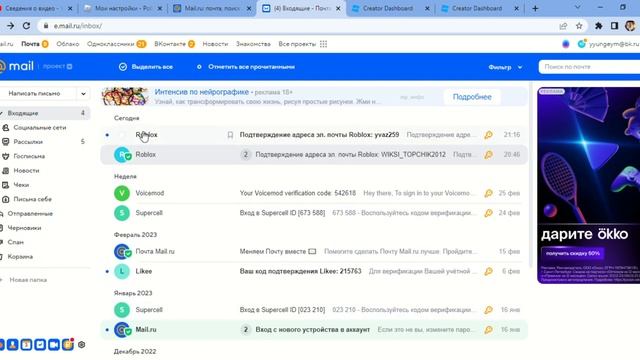Expand the 2-message thread on Roblox WIKSI email
The width and height of the screenshot is (640, 360).
tap(245, 155)
